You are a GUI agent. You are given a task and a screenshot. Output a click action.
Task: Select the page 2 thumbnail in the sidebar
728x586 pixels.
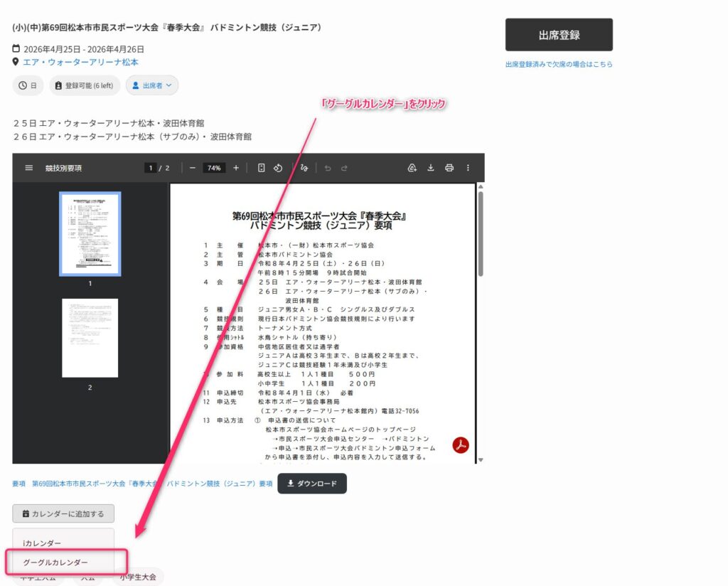(x=90, y=338)
